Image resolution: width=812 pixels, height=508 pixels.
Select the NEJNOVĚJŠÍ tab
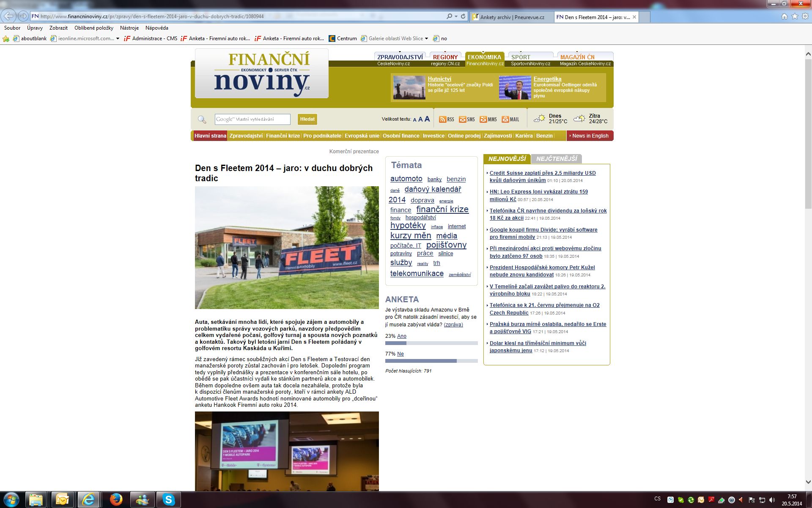[x=507, y=159]
